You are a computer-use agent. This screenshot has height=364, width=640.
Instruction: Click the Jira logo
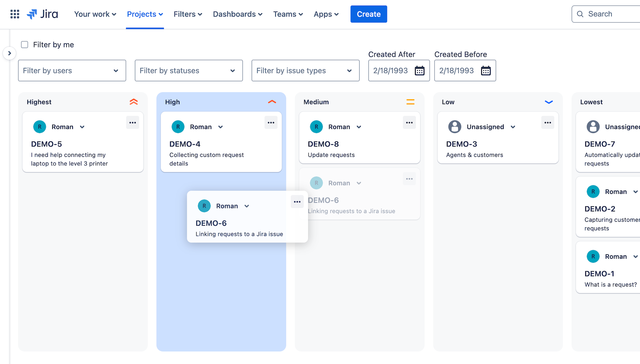click(x=42, y=14)
